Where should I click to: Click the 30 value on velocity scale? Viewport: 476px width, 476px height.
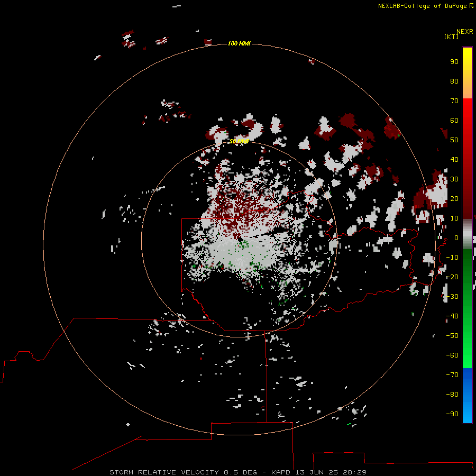pyautogui.click(x=454, y=179)
